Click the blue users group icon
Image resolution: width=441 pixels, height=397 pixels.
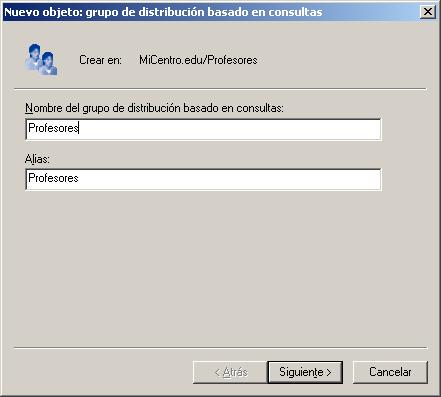click(41, 59)
